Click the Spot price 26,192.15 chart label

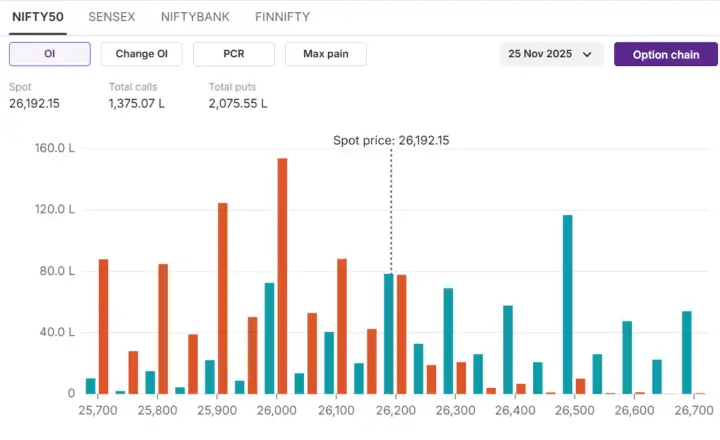(x=391, y=140)
